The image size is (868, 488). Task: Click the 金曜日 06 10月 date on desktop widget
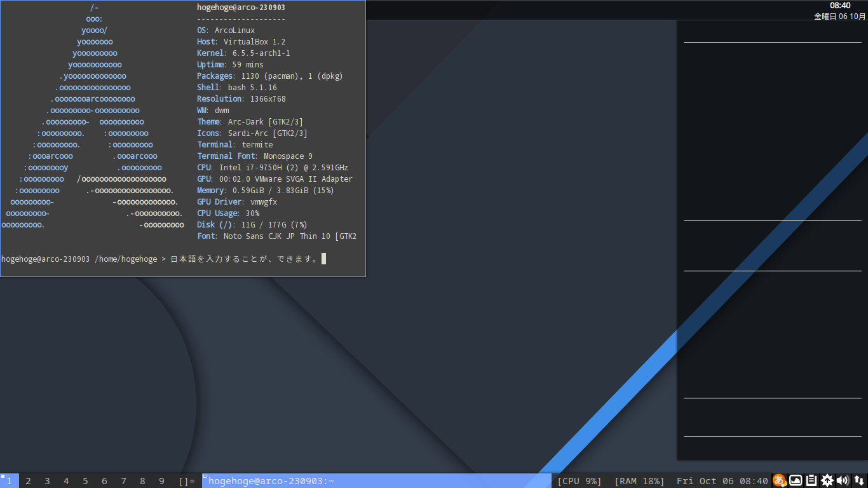coord(839,17)
